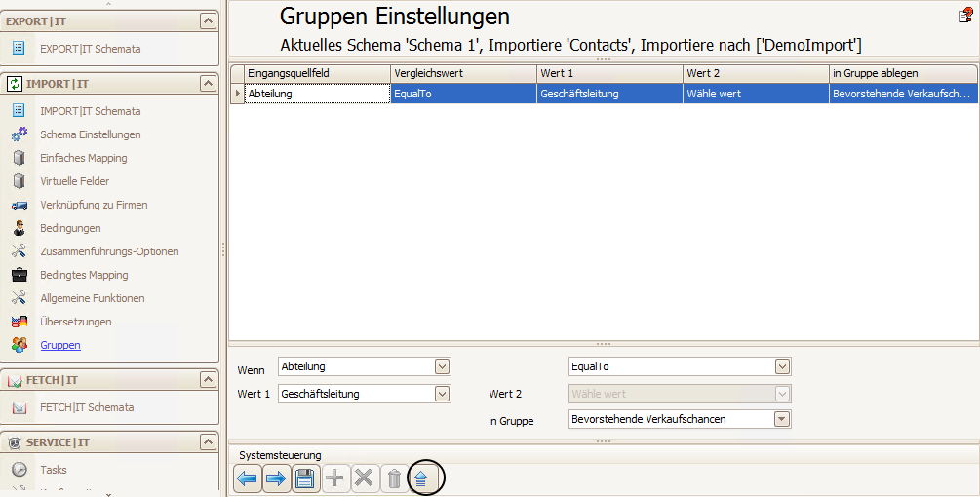
Task: Click the Bedingtes Mapping briefcase icon
Action: 20,274
